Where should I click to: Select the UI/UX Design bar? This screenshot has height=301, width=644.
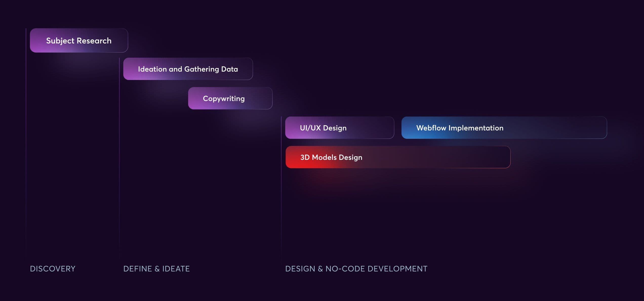coord(339,128)
